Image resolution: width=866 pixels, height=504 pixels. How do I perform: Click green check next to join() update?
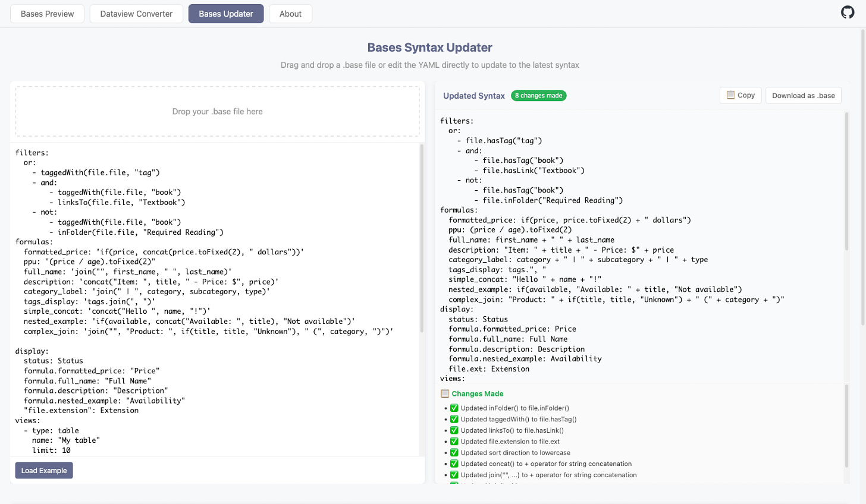click(x=454, y=475)
